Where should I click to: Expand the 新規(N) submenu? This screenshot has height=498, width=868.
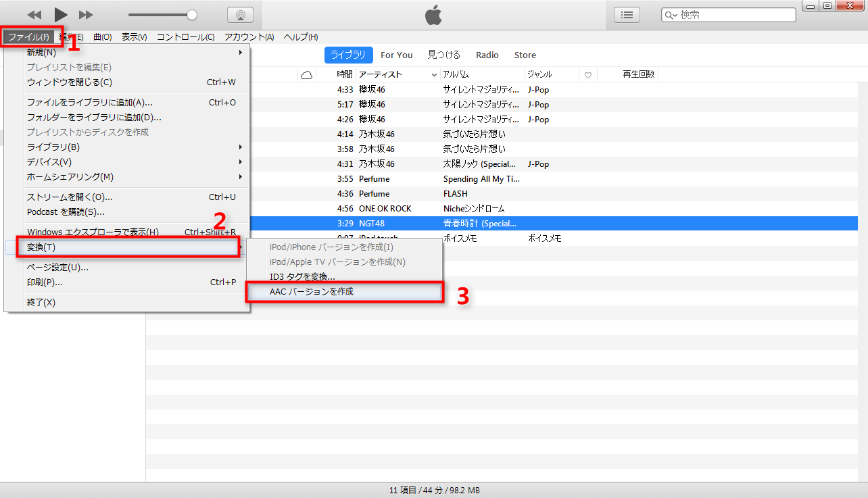pos(127,53)
